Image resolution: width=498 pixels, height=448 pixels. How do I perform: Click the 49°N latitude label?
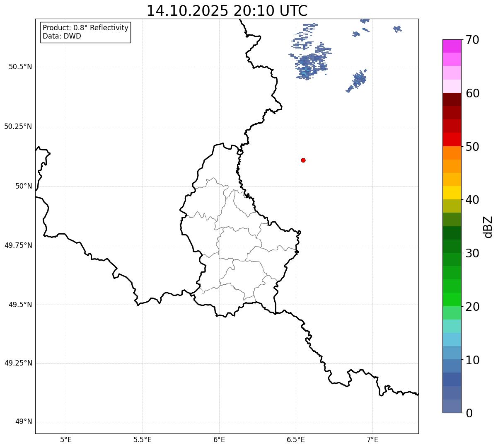point(24,422)
